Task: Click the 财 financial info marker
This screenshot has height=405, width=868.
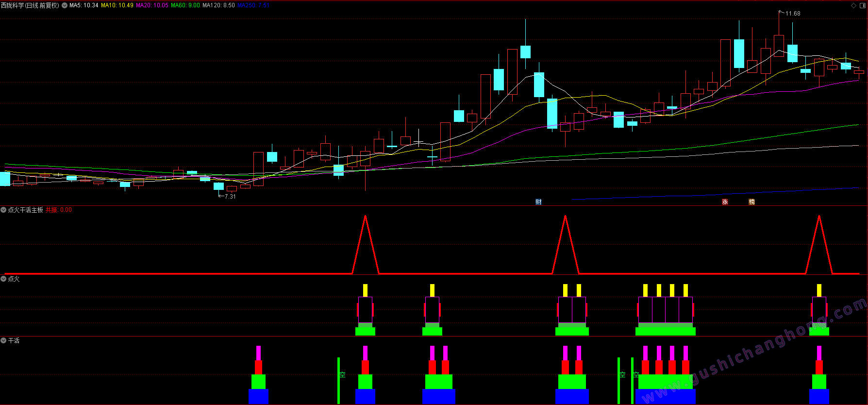Action: 538,202
